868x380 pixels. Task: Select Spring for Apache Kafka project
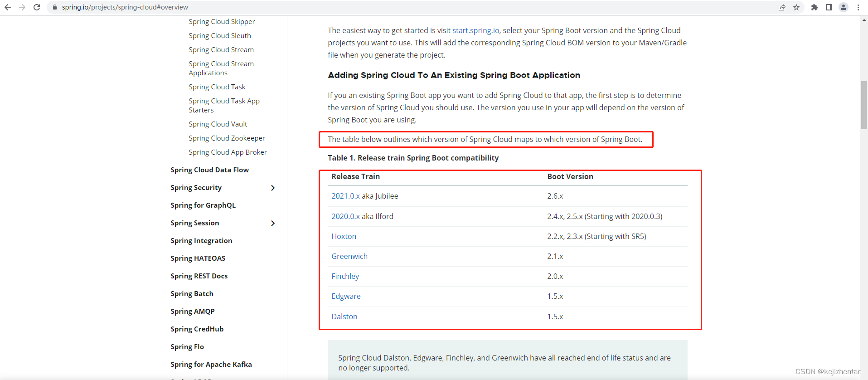(211, 365)
